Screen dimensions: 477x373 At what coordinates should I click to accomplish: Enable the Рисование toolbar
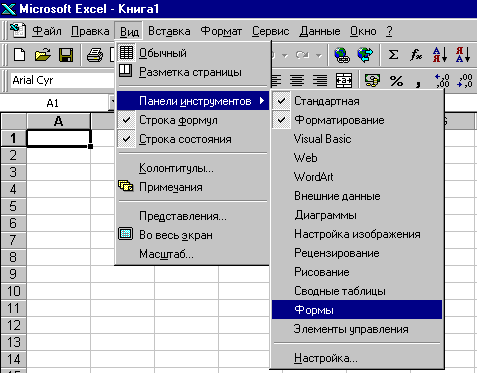pyautogui.click(x=357, y=272)
